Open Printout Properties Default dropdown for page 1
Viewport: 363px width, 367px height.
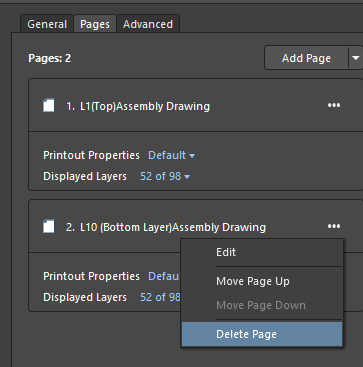(171, 155)
